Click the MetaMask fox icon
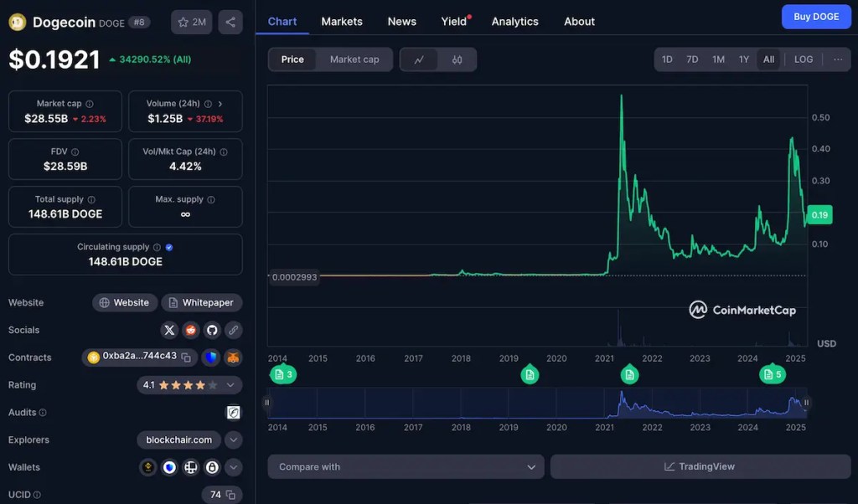858x504 pixels. (233, 357)
